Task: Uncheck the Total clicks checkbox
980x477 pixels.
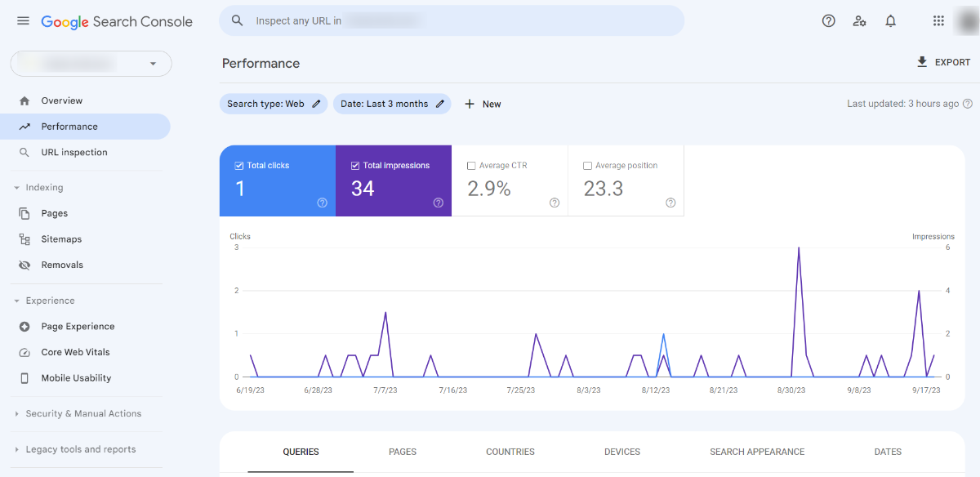Action: (239, 166)
